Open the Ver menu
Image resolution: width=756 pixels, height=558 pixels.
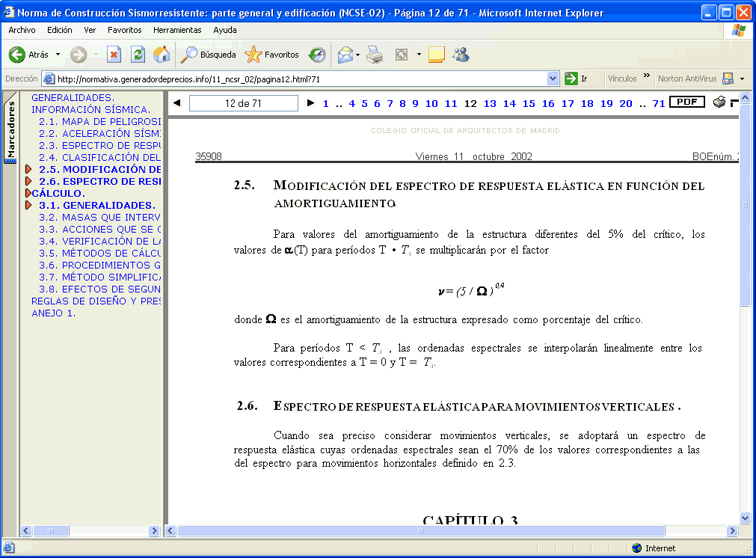pos(90,30)
